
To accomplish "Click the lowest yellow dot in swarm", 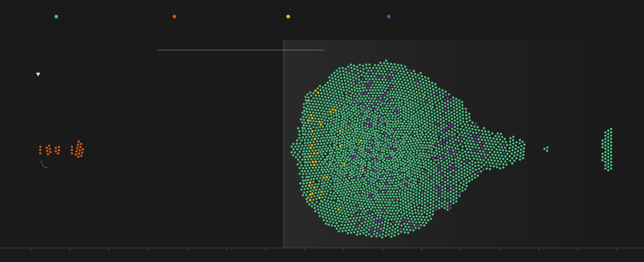I will coord(338,210).
